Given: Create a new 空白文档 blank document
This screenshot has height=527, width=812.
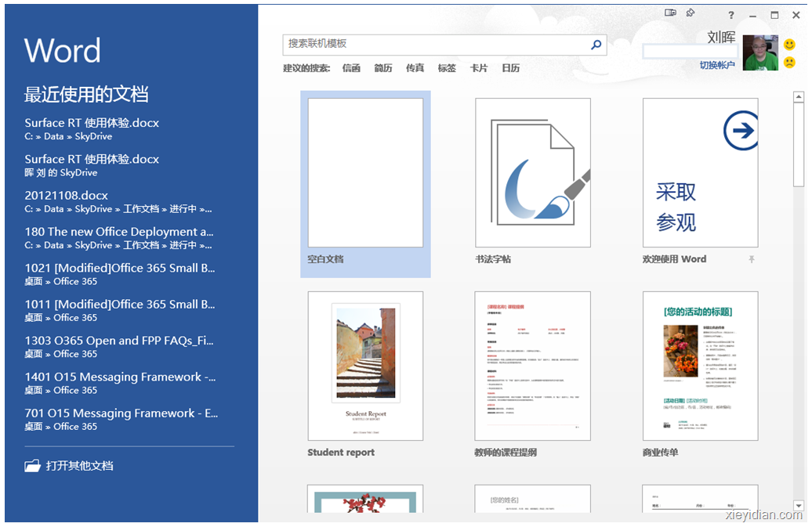Looking at the screenshot, I should click(365, 184).
